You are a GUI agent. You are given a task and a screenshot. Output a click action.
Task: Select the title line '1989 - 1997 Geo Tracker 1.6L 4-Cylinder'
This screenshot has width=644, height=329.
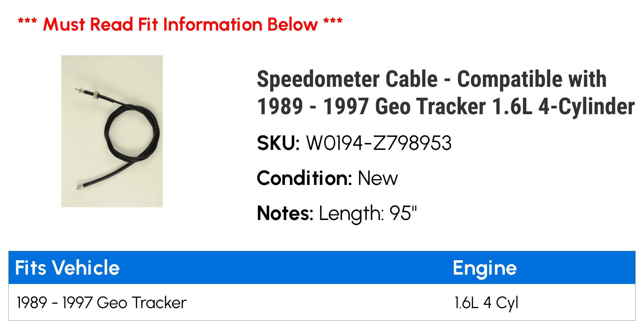(x=446, y=106)
